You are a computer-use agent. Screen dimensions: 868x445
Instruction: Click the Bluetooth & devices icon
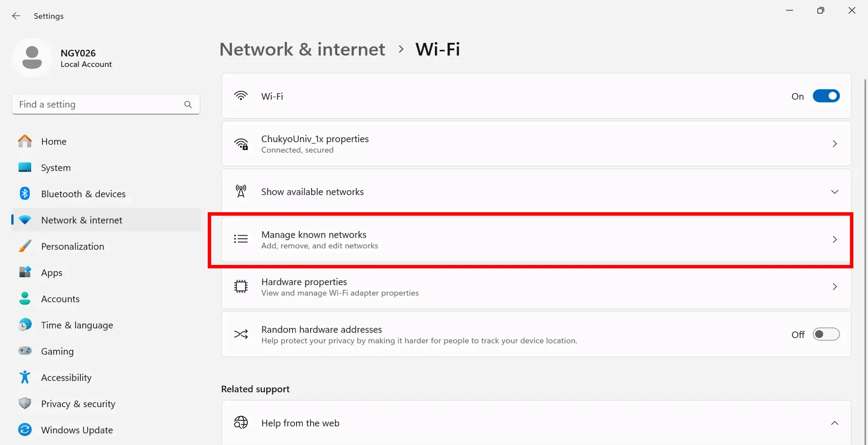[x=25, y=194]
